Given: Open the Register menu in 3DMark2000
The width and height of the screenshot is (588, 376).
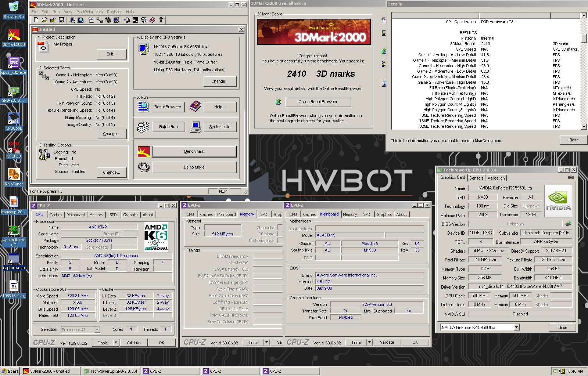Looking at the screenshot, I should [114, 12].
